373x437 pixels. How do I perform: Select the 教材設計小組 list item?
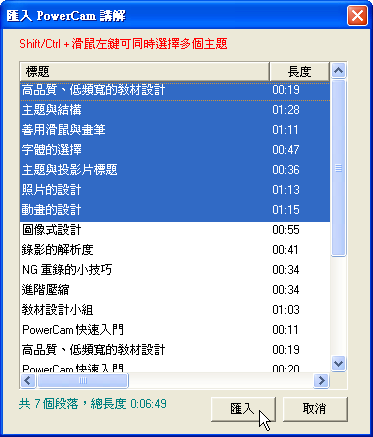click(175, 310)
